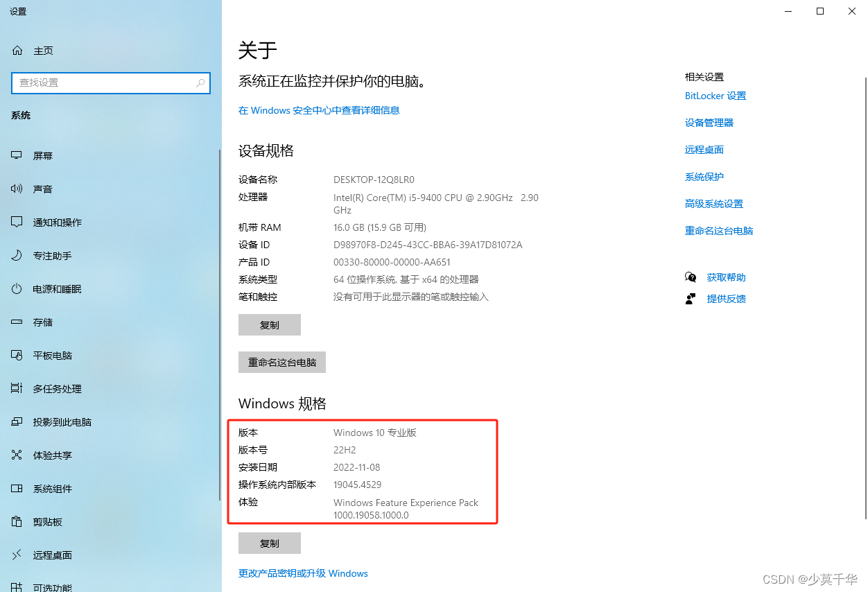Click install date 2022-11-08
Viewport: 868px width, 592px height.
[356, 467]
